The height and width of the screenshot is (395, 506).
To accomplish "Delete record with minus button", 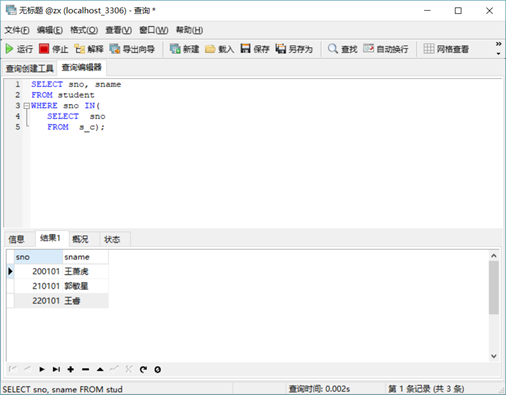I will tap(85, 369).
